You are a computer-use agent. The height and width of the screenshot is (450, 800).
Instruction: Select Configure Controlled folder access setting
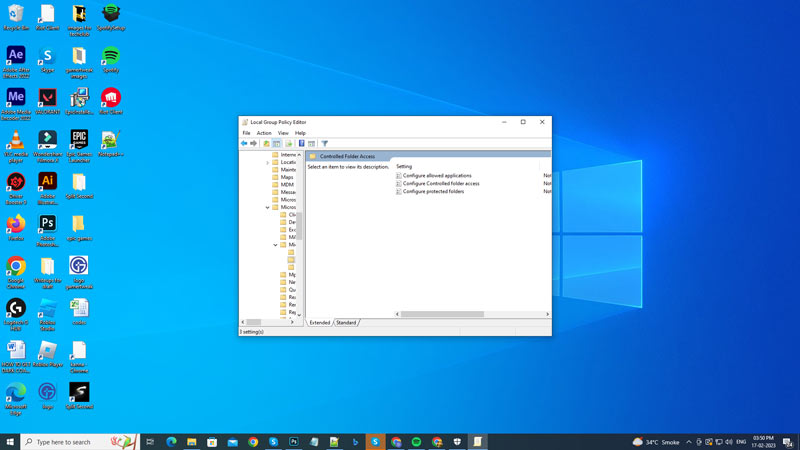tap(441, 183)
